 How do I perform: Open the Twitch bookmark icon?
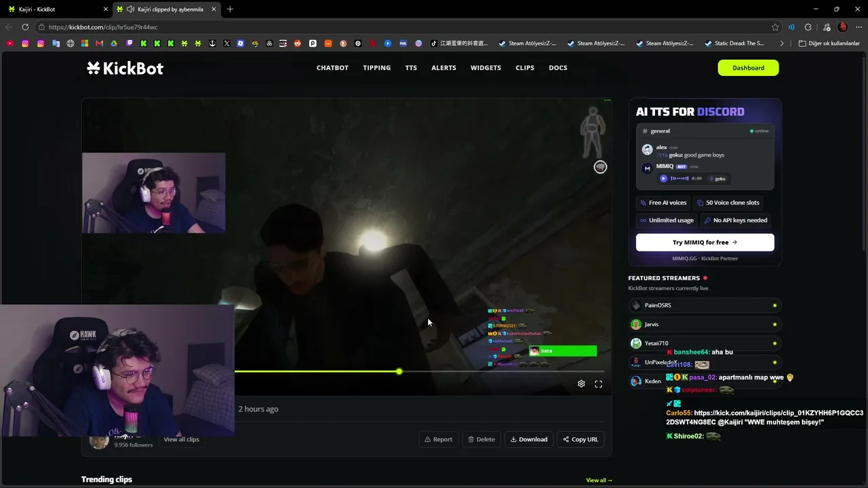point(130,43)
